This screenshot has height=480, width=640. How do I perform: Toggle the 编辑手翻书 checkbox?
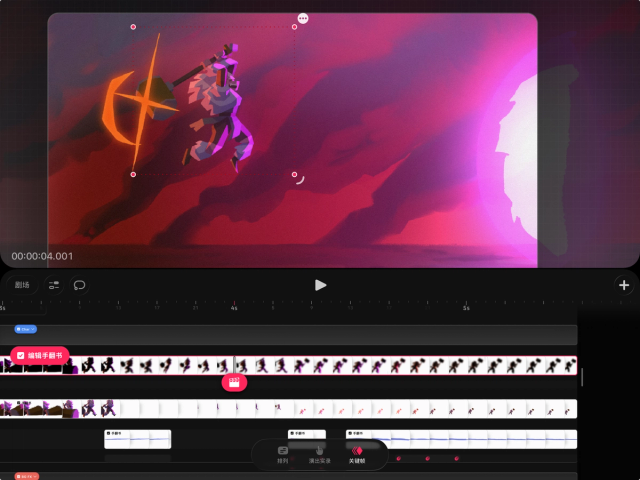[21, 356]
